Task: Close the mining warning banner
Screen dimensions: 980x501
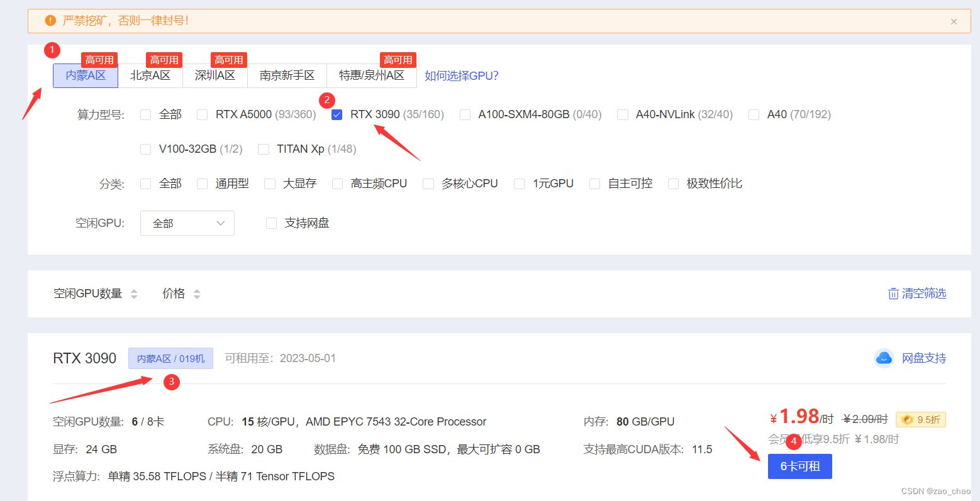Action: [x=954, y=21]
